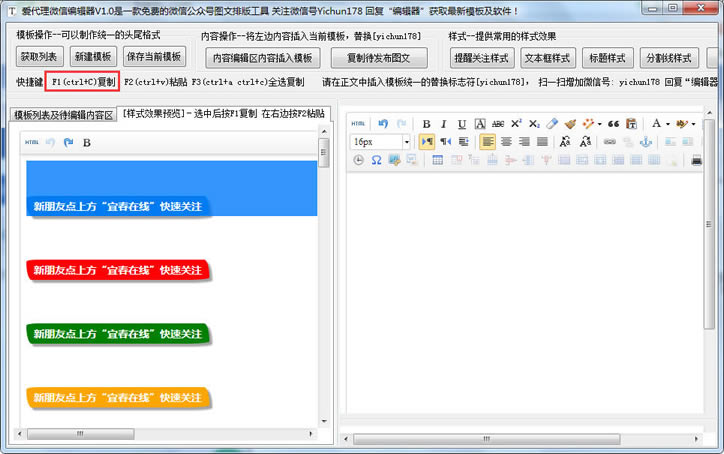Image resolution: width=724 pixels, height=454 pixels.
Task: Expand the font color dropdown arrow
Action: (667, 124)
